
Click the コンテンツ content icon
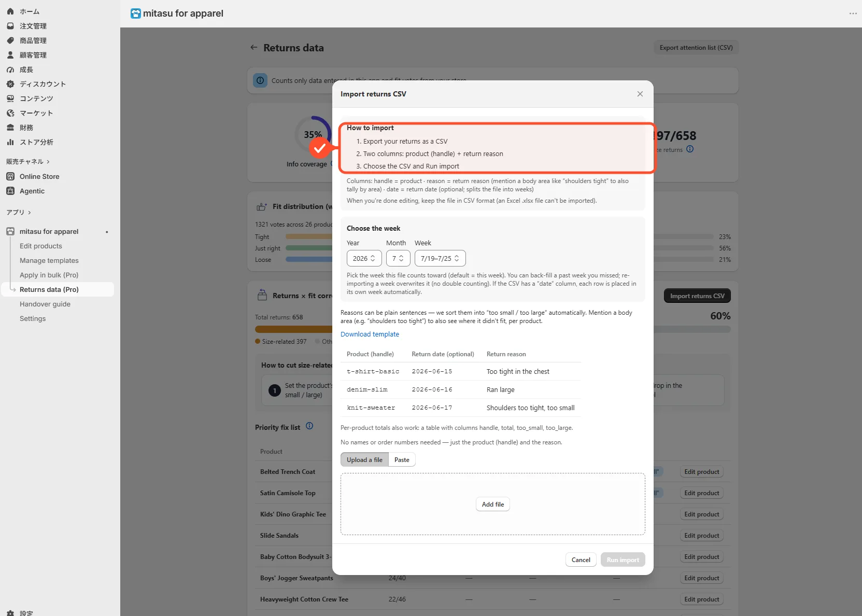[x=10, y=99]
